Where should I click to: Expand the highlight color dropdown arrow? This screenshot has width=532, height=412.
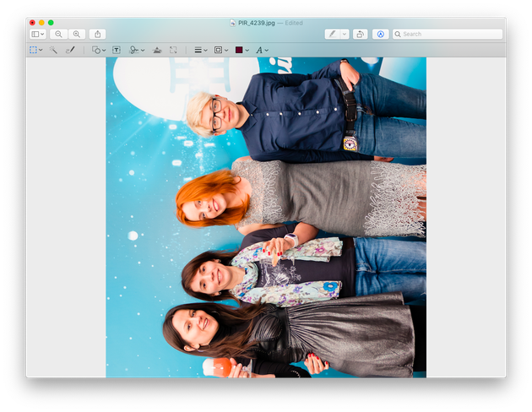tap(345, 35)
